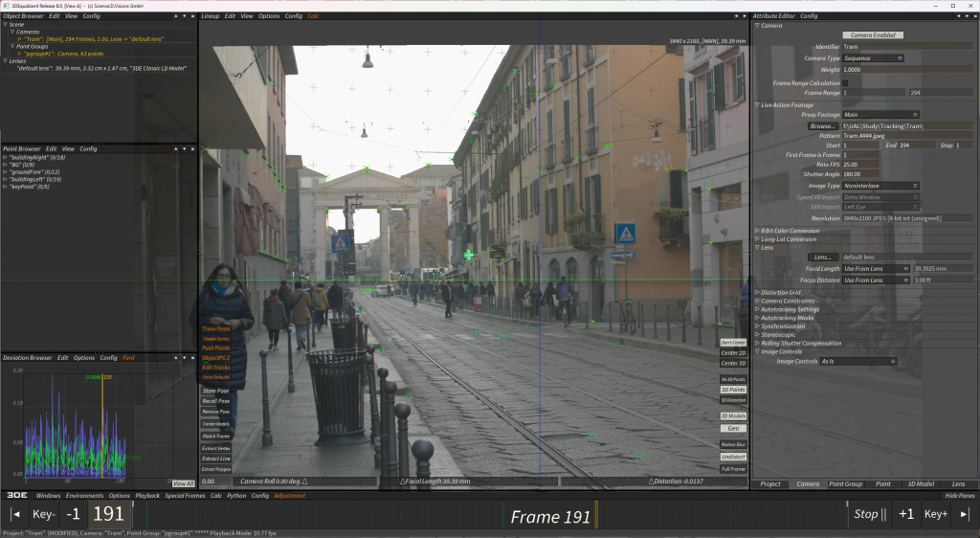Click the Attribute Editor pane left-arrow icon
This screenshot has width=980, height=538.
pos(958,15)
